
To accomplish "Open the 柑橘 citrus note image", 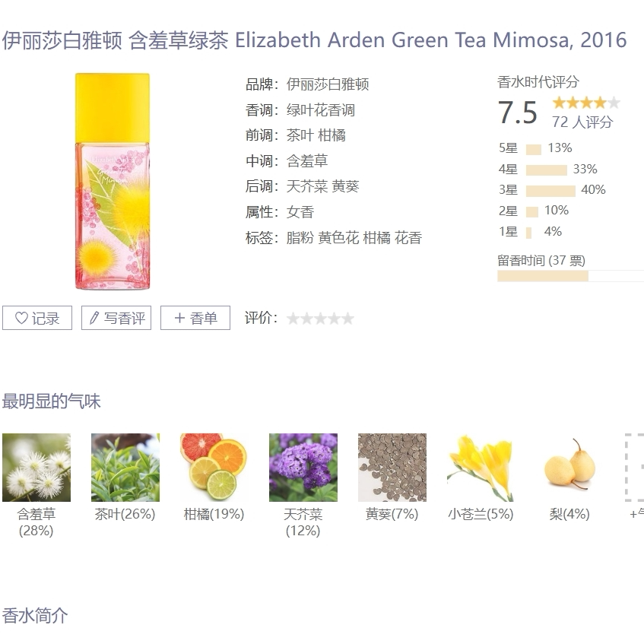I will (x=214, y=468).
